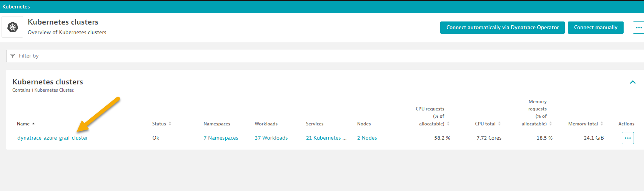Open the 7 Namespaces link
The width and height of the screenshot is (644, 191).
[x=221, y=138]
